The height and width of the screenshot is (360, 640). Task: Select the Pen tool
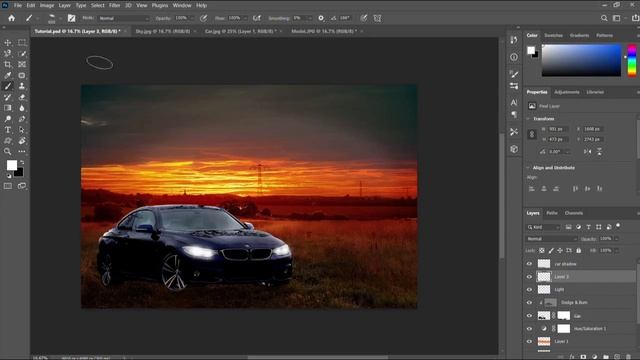point(22,119)
